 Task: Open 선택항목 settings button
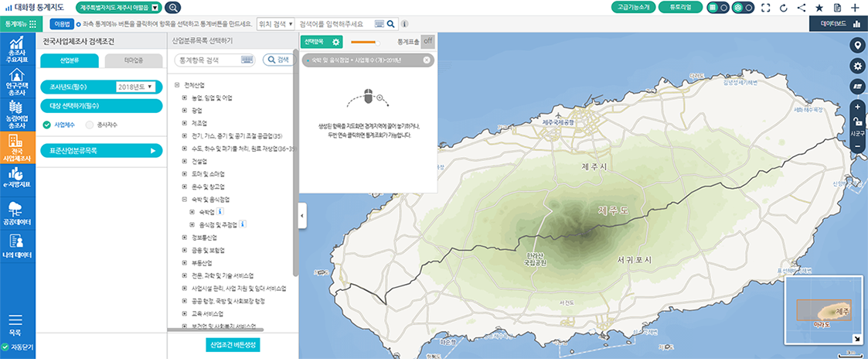[x=322, y=42]
